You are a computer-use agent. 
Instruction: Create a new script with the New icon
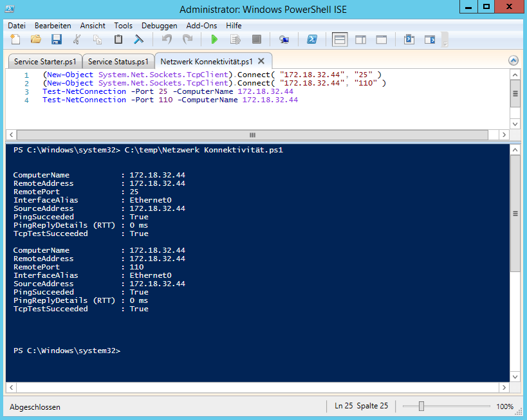[15, 40]
